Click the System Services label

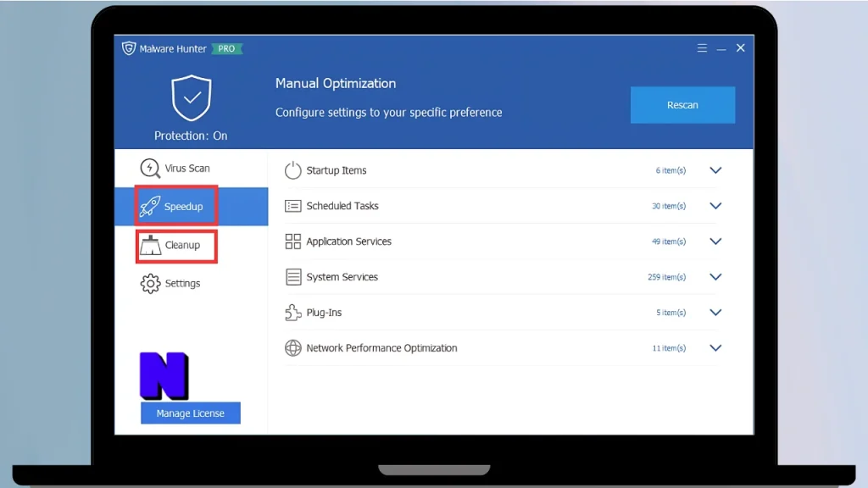[x=342, y=277]
